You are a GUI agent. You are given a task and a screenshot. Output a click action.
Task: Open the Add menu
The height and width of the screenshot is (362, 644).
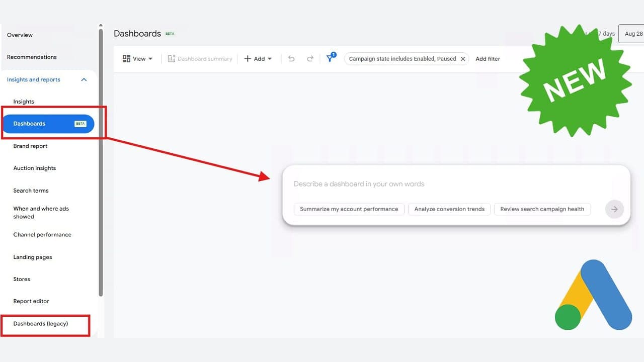[258, 59]
